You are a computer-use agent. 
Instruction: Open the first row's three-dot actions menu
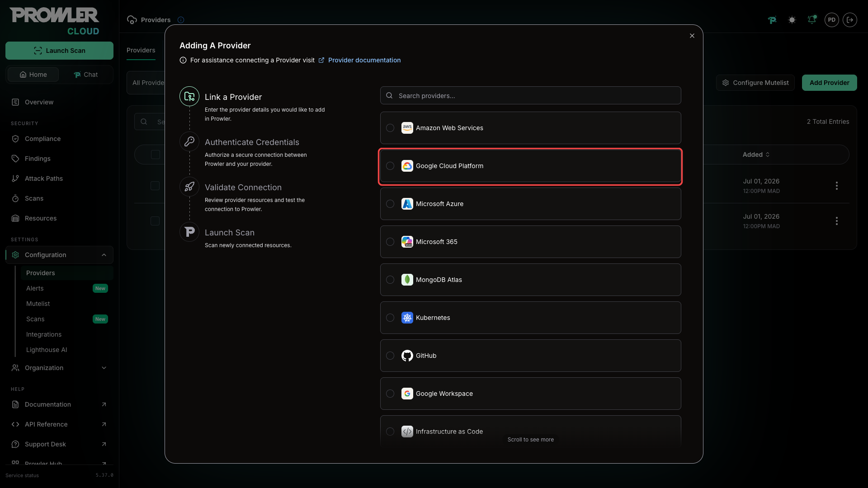pos(837,186)
